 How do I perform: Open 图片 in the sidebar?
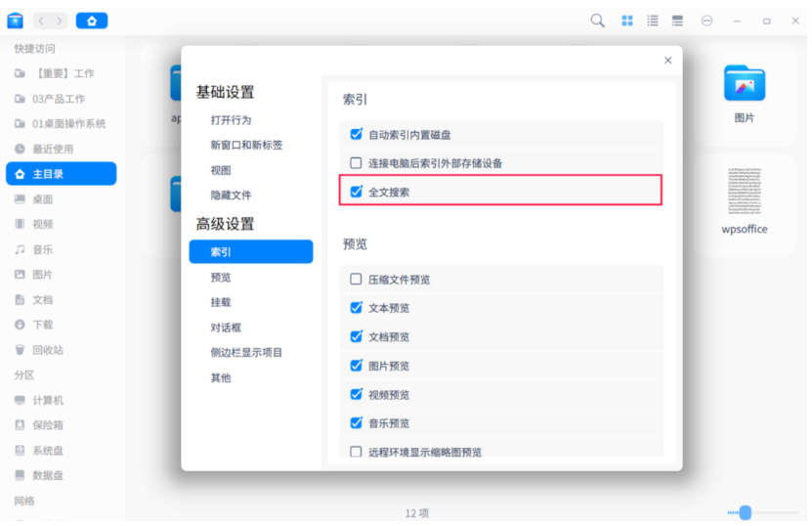(62, 275)
